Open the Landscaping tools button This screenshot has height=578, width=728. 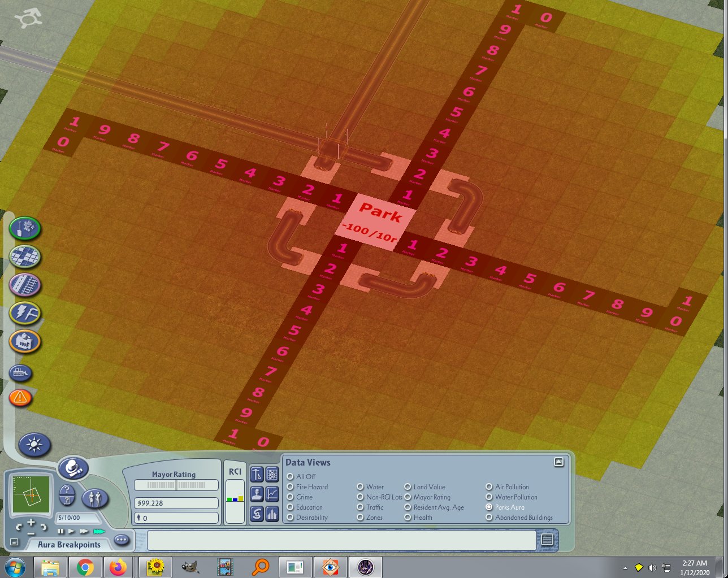25,228
